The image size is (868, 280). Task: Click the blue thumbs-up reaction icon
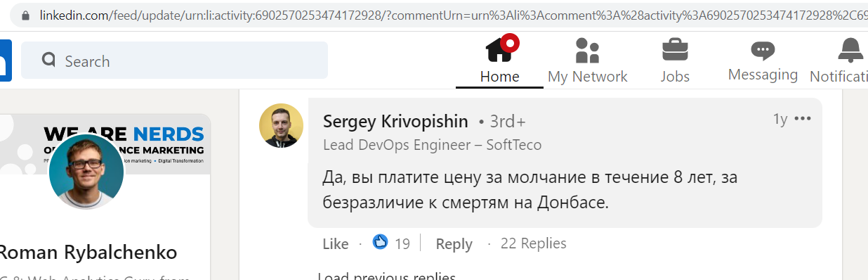[380, 243]
